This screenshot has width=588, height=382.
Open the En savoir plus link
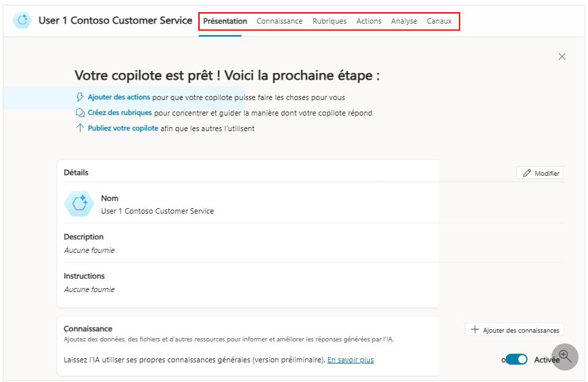click(350, 360)
